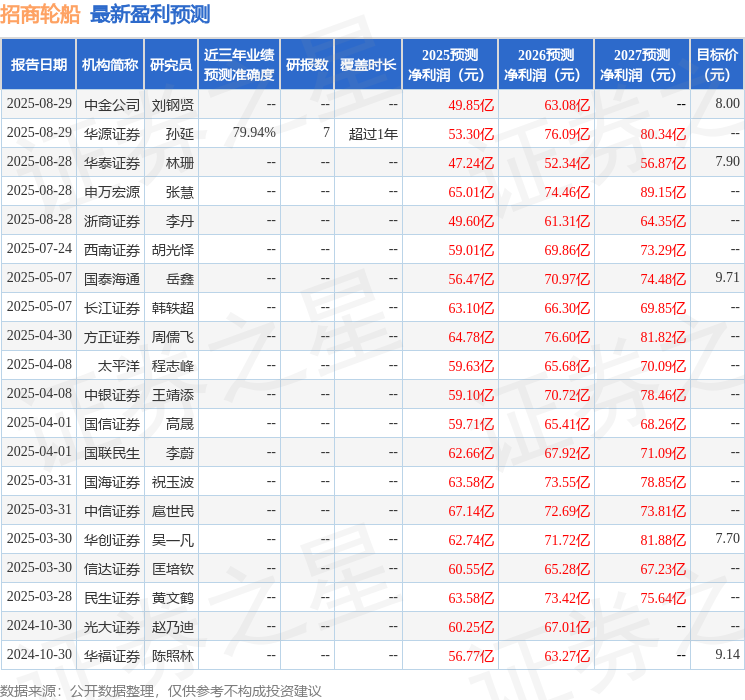
Task: Select the 机构简称 column header
Action: (110, 64)
